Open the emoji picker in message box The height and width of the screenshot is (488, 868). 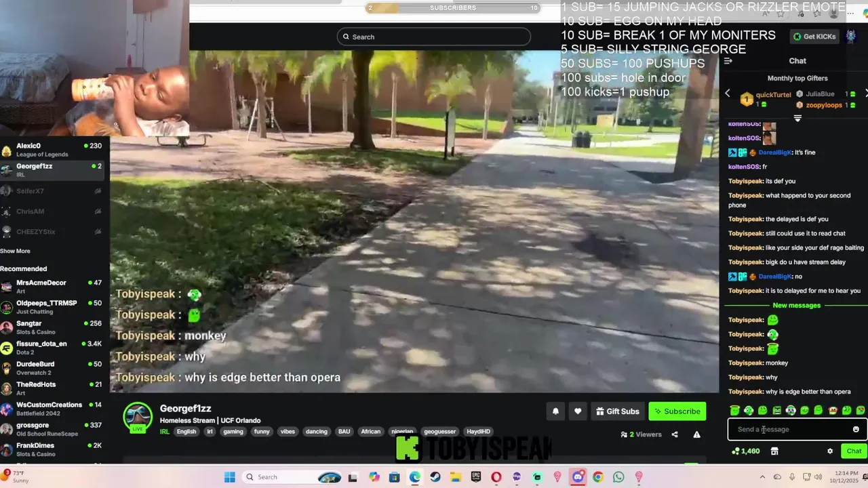pos(856,429)
